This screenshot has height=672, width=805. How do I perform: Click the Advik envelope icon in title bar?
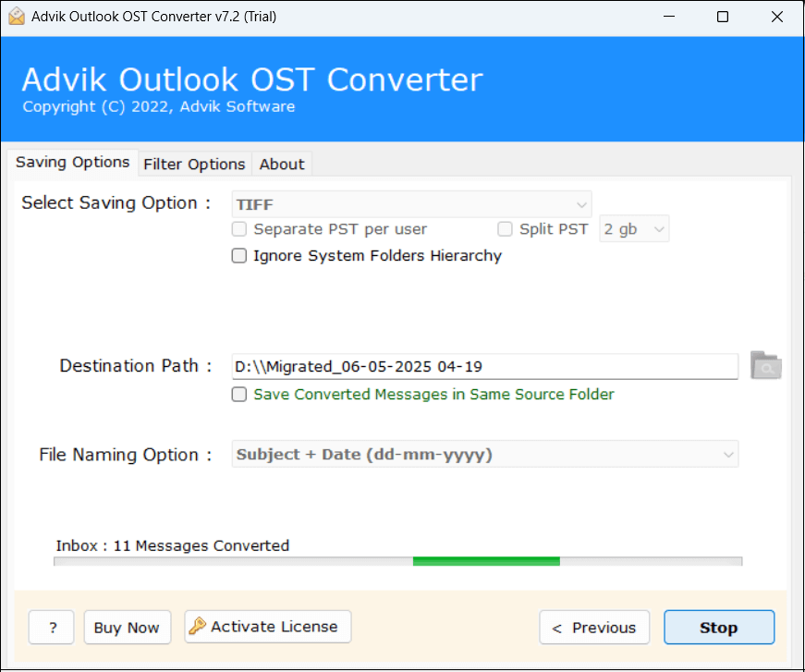(17, 17)
